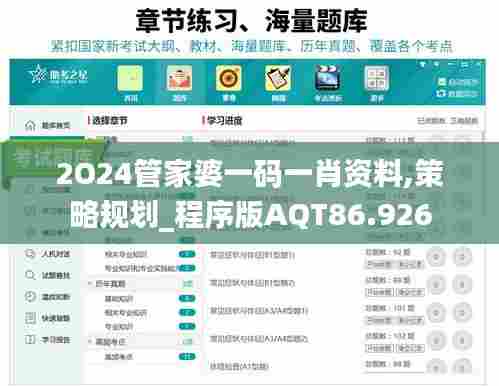
Task: Click the star logo in header
Action: [38, 74]
